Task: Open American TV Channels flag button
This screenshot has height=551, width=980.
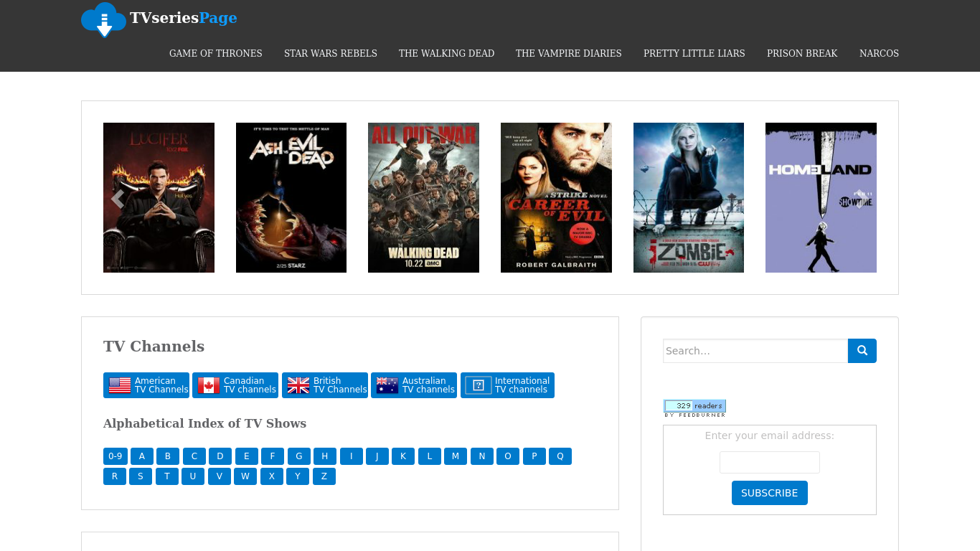Action: [x=146, y=385]
